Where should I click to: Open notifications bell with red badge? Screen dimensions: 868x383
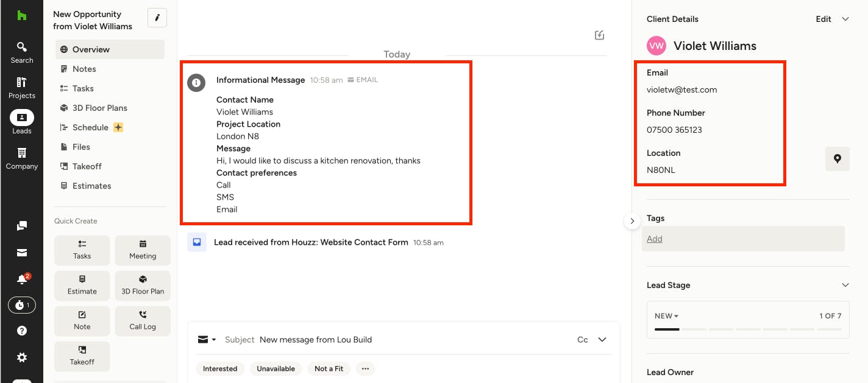pos(22,279)
